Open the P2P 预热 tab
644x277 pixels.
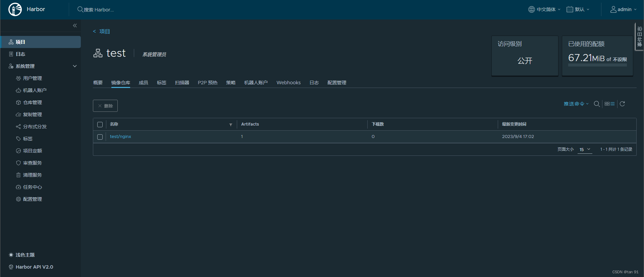208,83
